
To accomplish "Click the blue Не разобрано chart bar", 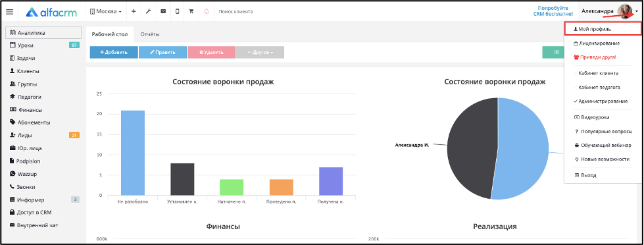I will click(x=133, y=153).
